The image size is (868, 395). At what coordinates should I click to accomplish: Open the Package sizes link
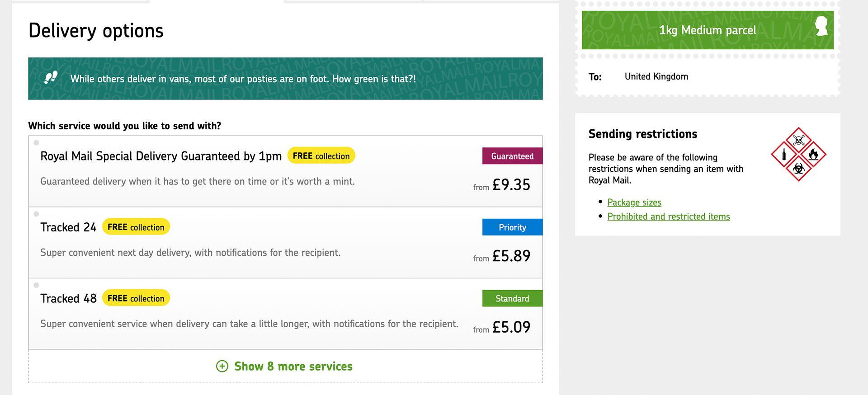click(x=634, y=202)
